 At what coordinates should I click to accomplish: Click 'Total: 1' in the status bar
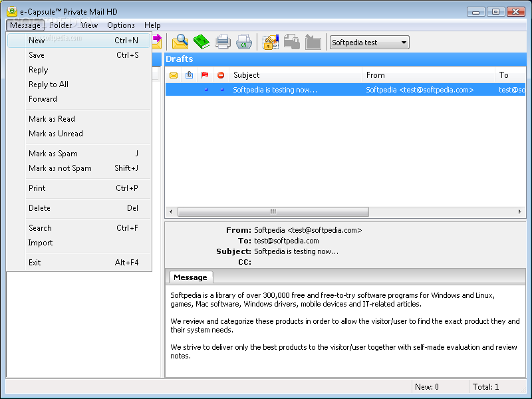(x=485, y=387)
